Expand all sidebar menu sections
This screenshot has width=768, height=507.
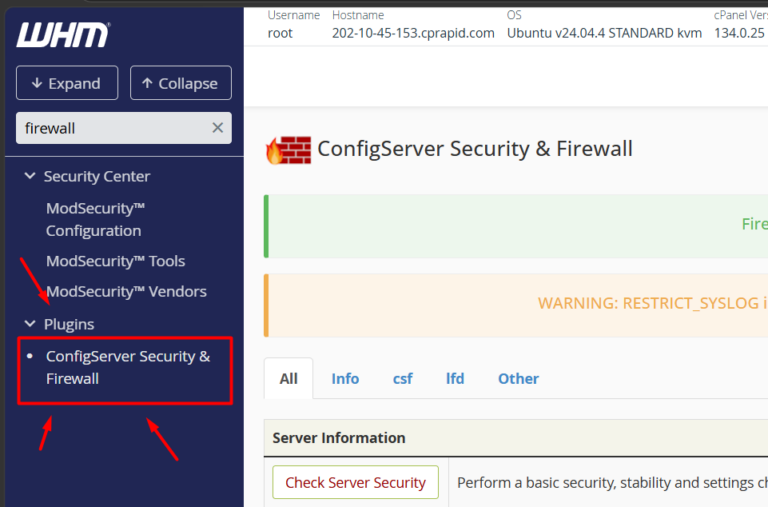tap(67, 83)
